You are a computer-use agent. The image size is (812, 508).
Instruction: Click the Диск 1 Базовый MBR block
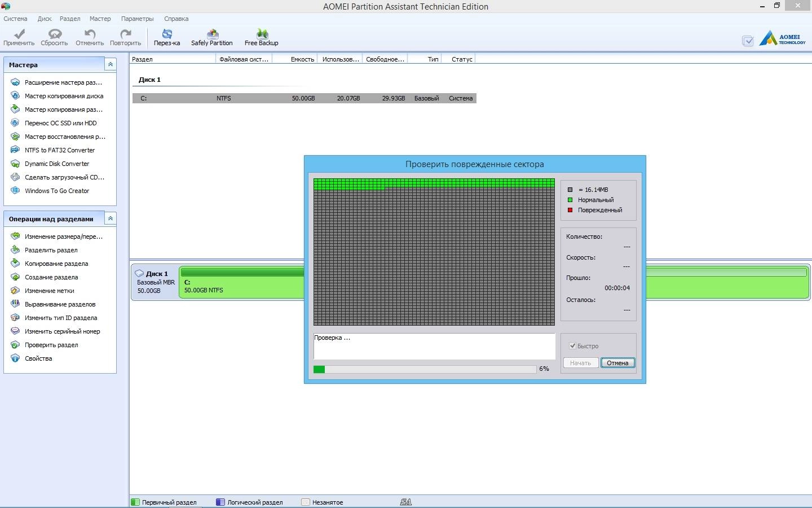(x=155, y=282)
